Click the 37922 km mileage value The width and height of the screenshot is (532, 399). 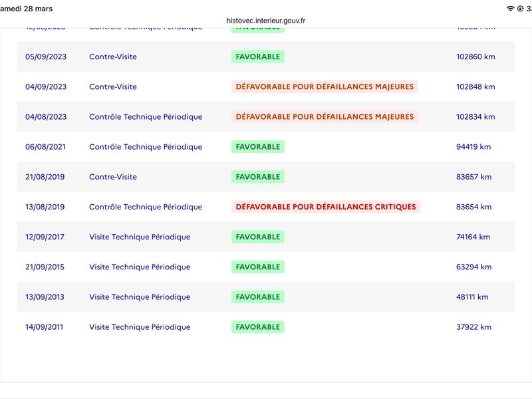pos(473,327)
